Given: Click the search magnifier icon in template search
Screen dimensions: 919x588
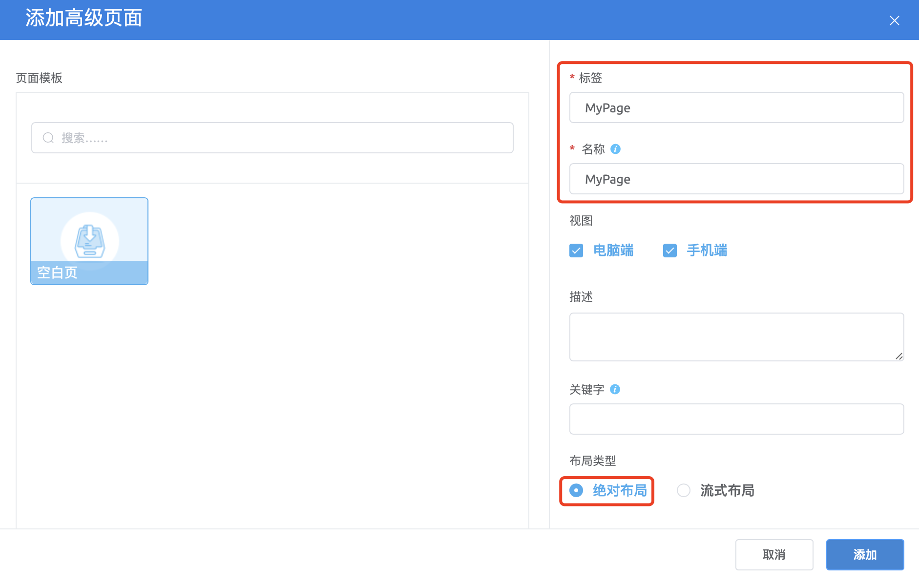Looking at the screenshot, I should [48, 138].
